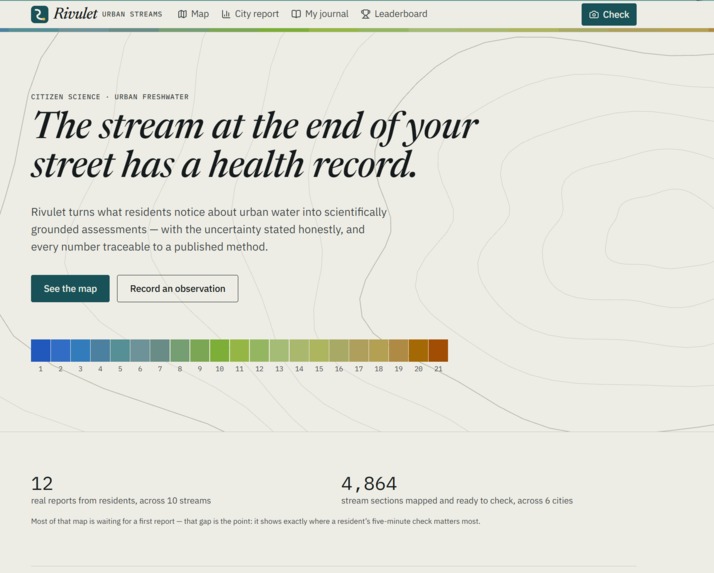Viewport: 714px width, 573px height.
Task: Click the note 'Most of that map is waiting'
Action: pos(255,521)
